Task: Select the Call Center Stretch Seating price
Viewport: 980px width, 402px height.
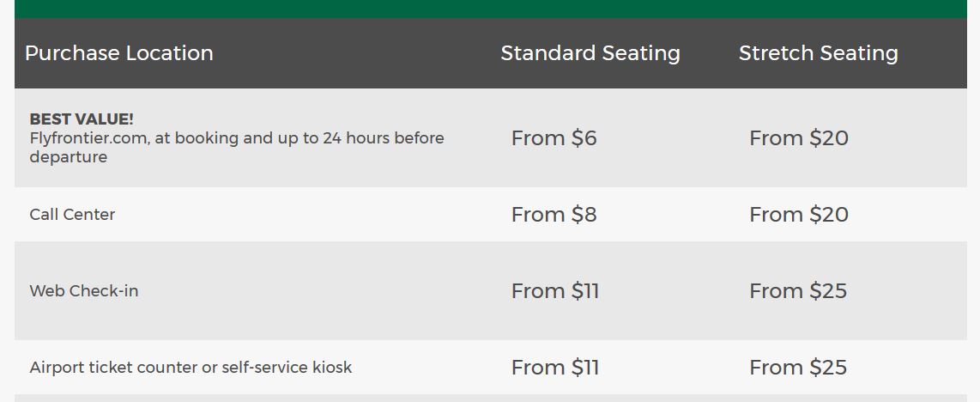Action: [798, 215]
